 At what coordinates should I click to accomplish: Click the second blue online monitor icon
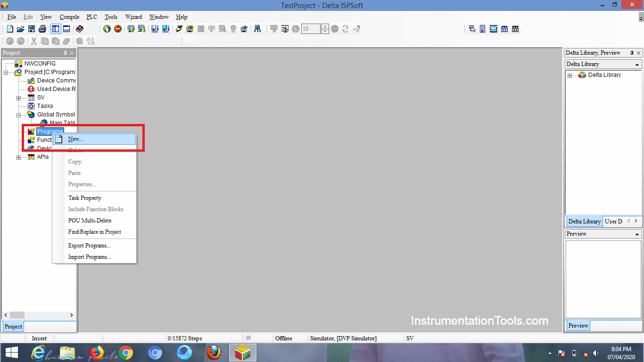point(165,29)
